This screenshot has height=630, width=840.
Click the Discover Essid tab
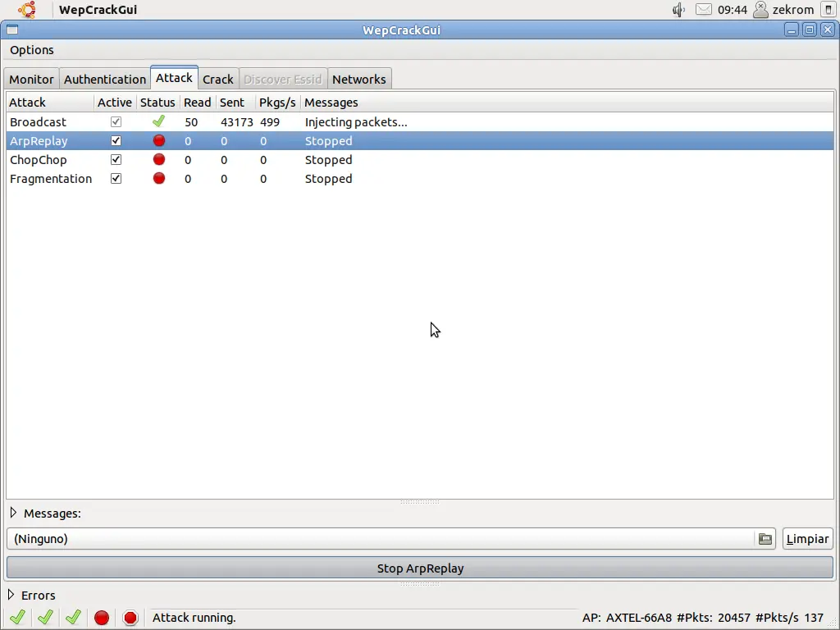(283, 80)
